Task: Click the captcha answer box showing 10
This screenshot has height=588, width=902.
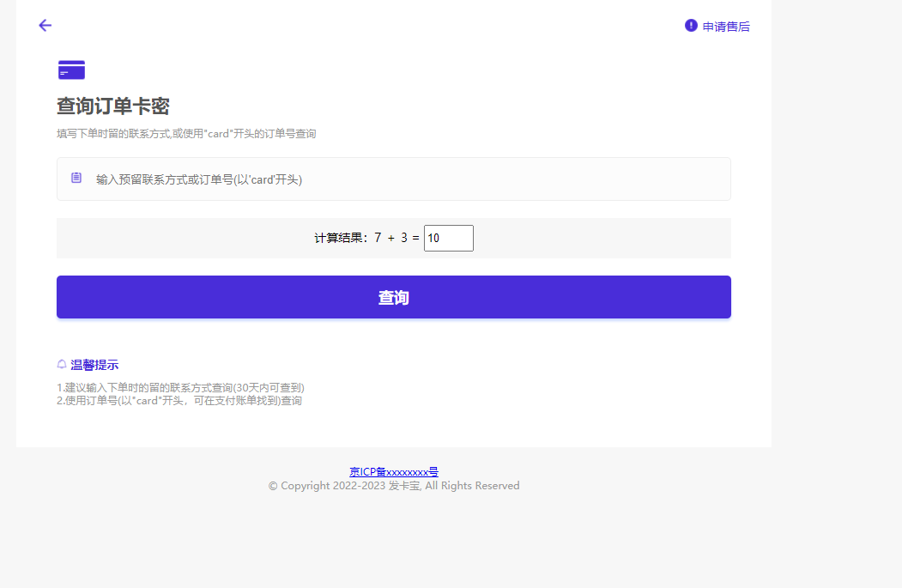Action: [449, 239]
